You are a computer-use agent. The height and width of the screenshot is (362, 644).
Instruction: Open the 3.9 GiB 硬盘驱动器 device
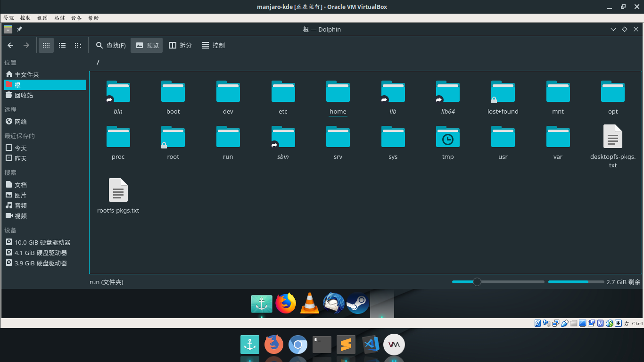(45, 263)
